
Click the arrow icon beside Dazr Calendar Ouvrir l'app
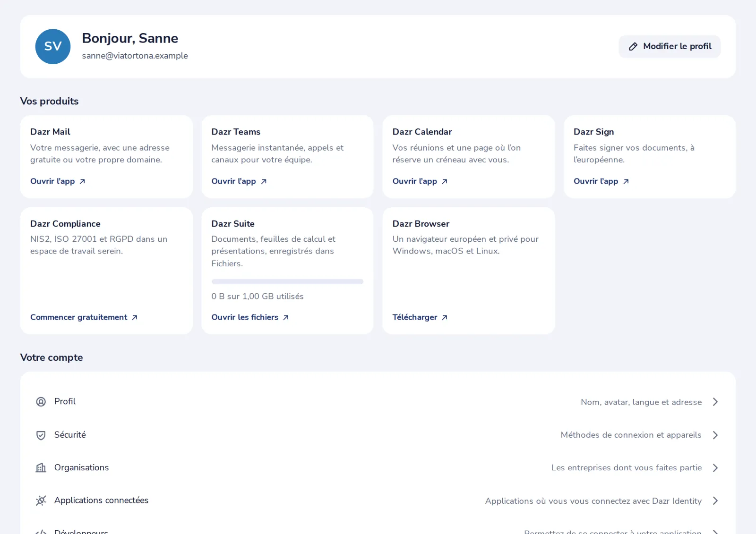[445, 181]
